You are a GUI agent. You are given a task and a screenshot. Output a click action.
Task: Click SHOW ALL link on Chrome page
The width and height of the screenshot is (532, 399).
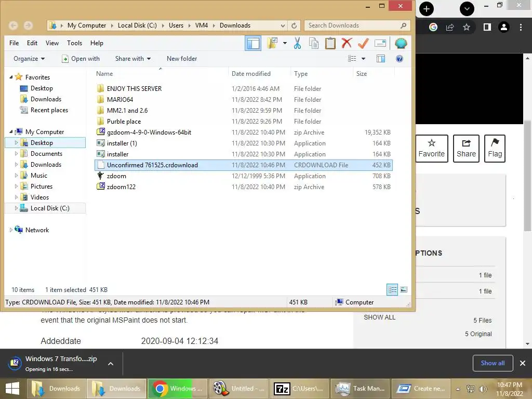379,317
